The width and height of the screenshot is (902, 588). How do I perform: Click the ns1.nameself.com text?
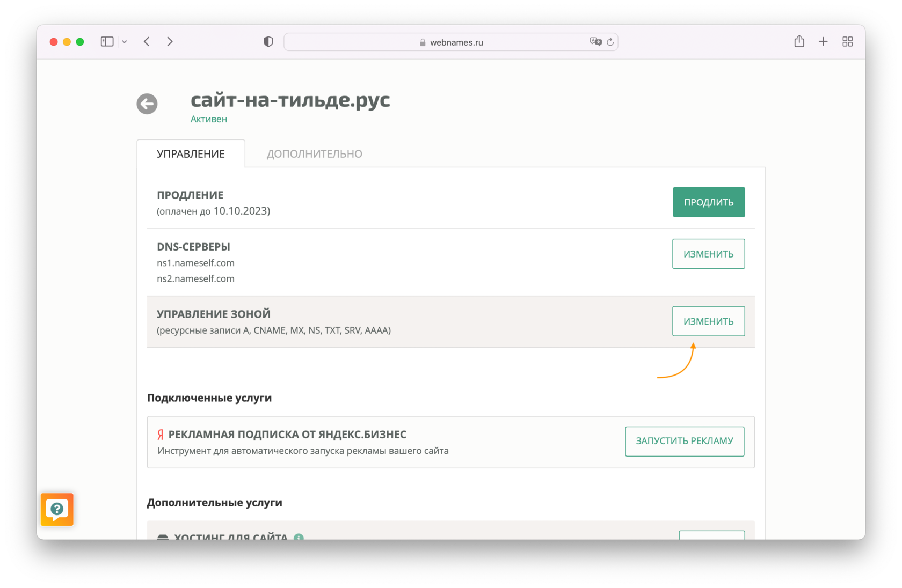tap(195, 263)
